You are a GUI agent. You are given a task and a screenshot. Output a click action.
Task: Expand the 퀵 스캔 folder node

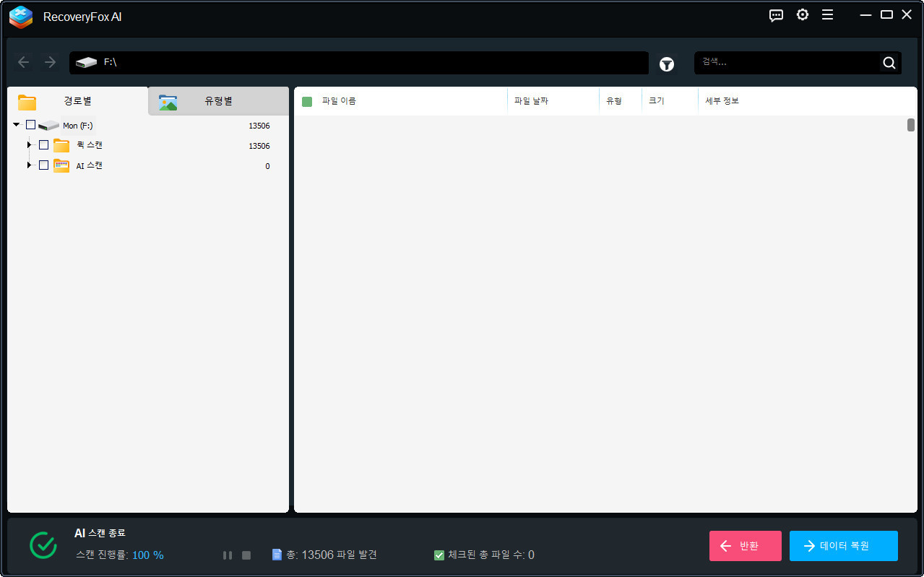30,145
